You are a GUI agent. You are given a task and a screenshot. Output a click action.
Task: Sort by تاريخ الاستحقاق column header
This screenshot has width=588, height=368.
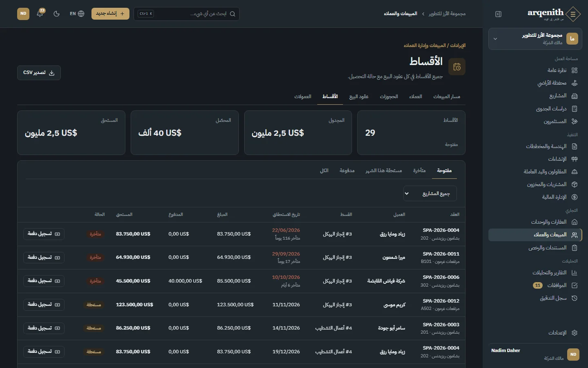286,215
